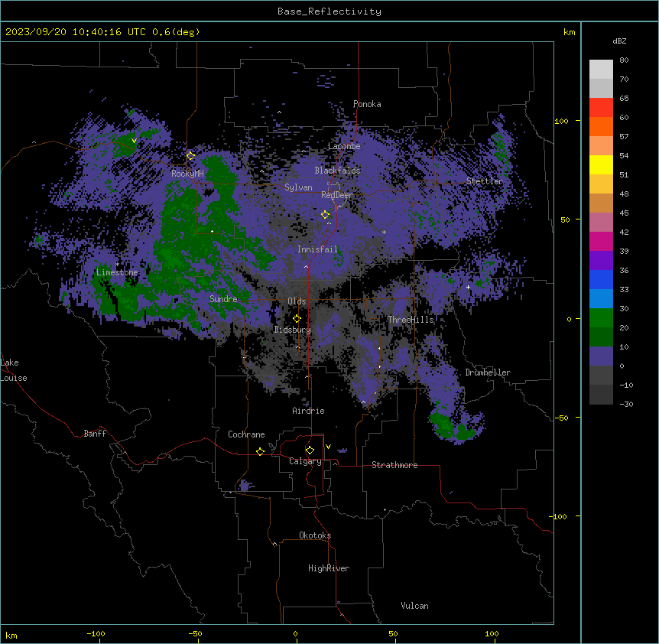Click the Calgary city label

pos(306,461)
